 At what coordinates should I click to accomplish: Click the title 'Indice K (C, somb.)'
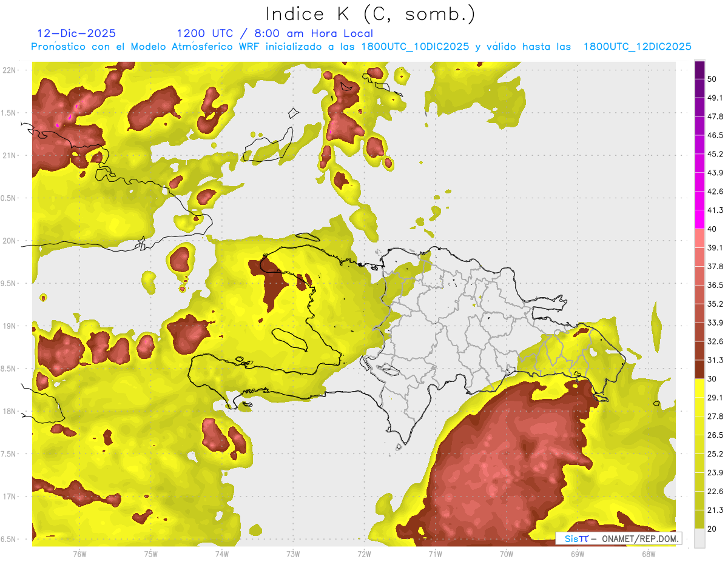tap(370, 14)
